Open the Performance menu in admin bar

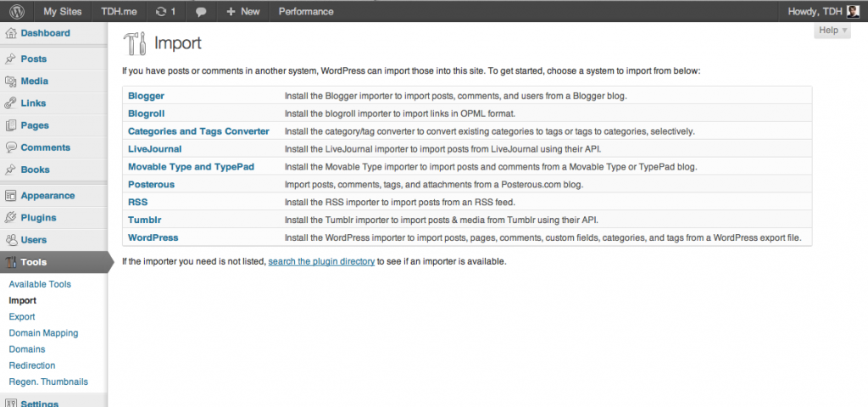pyautogui.click(x=306, y=12)
